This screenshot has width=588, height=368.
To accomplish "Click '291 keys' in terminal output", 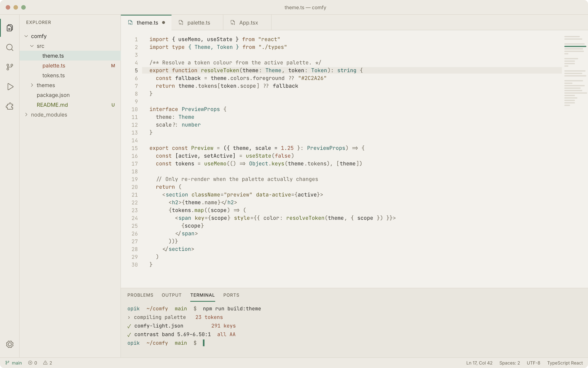I will coord(223,326).
